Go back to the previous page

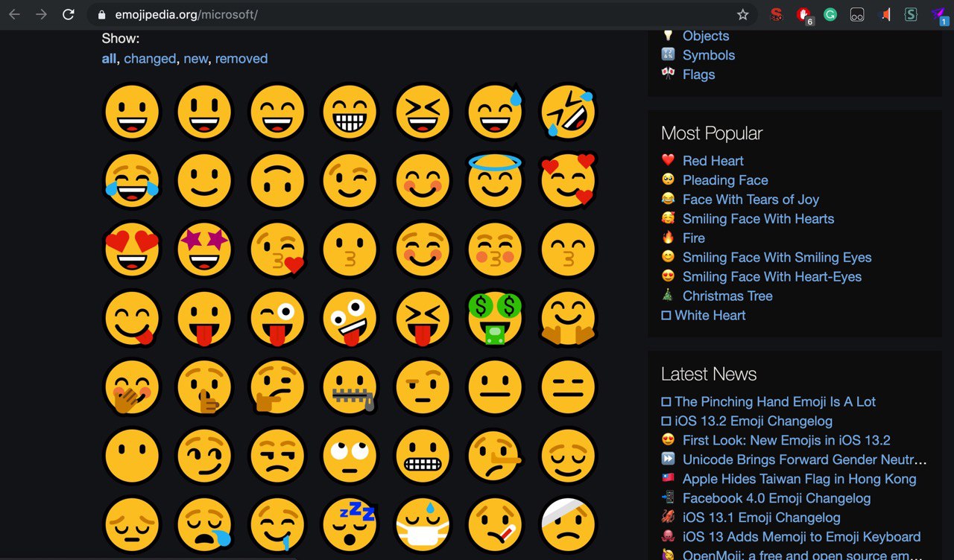coord(14,14)
